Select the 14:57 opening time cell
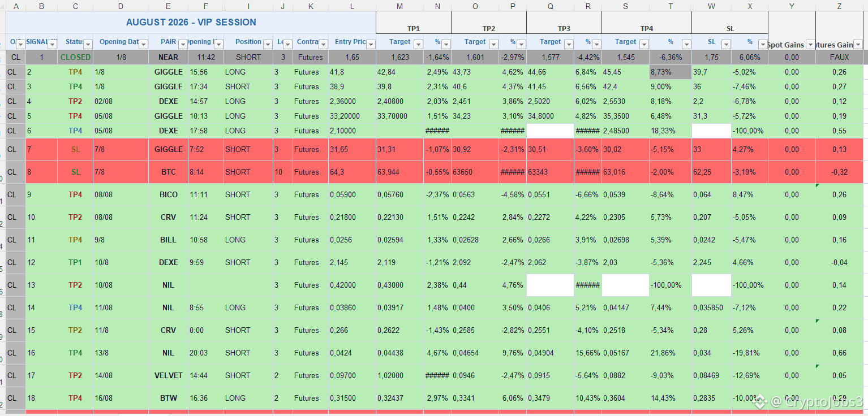This screenshot has height=416, width=868. (206, 101)
